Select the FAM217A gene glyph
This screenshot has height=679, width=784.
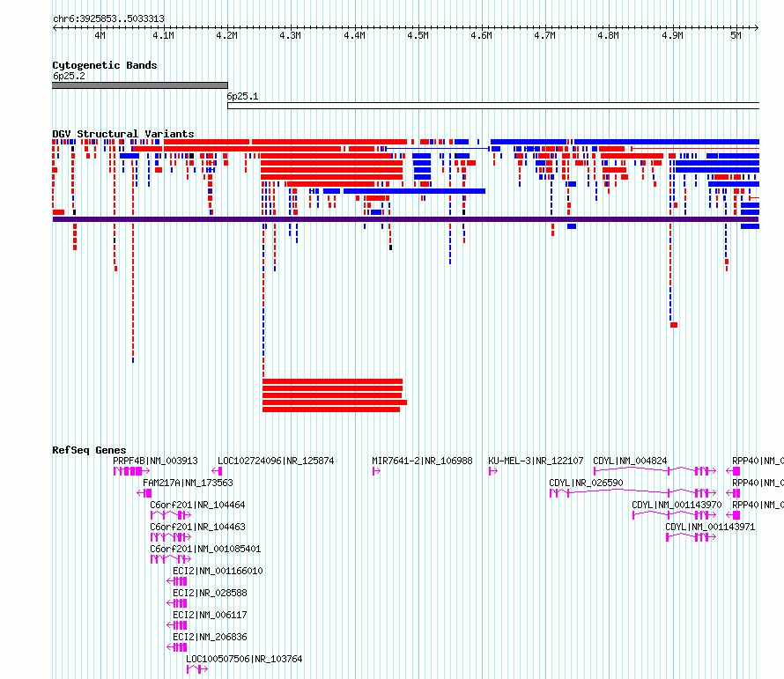(144, 493)
